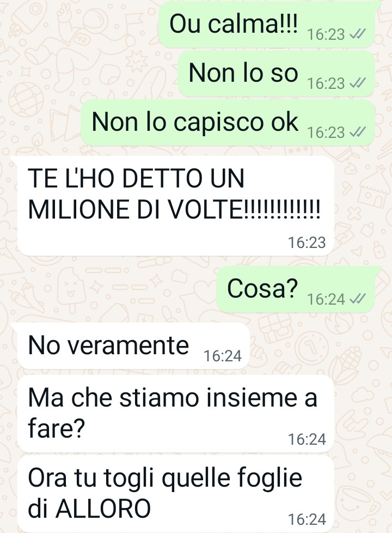Screen dimensions: 392x533
Task: Tap the read ticks on 'Non lo capisco ok'
Action: coord(357,132)
